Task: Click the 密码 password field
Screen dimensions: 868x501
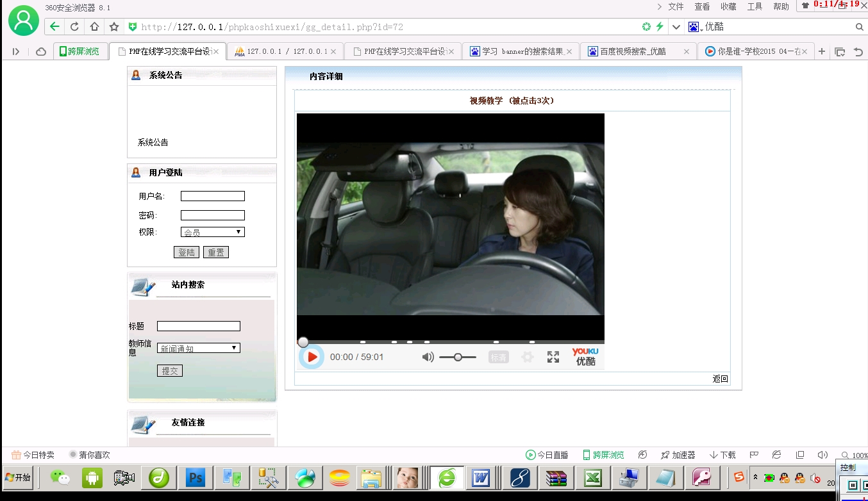Action: coord(213,215)
